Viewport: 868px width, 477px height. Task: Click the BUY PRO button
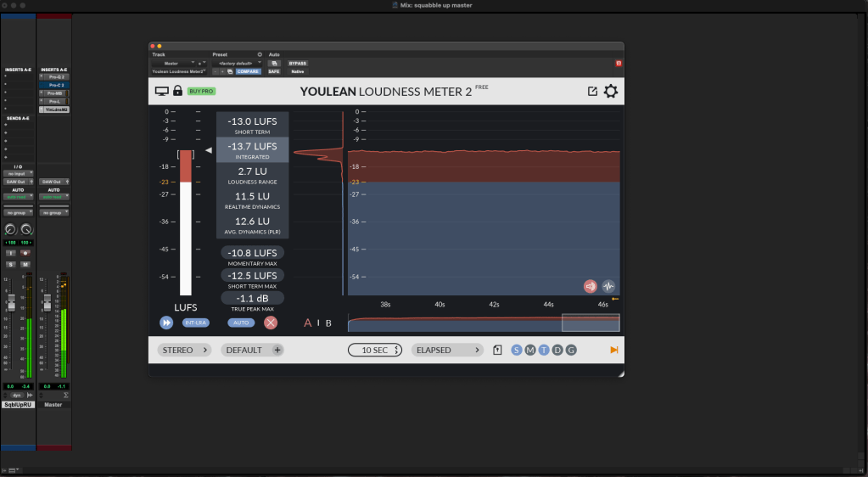coord(201,91)
